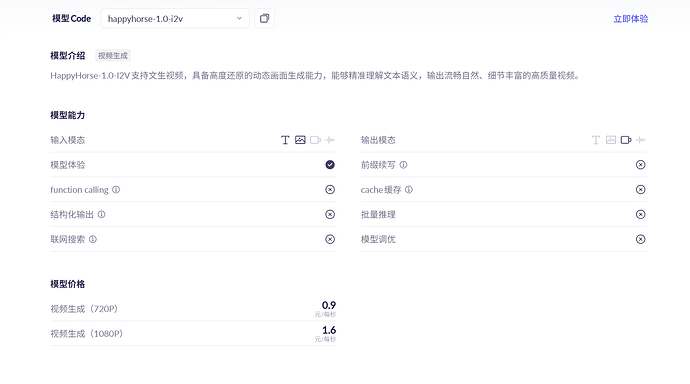Click the HappyHorse-1.0-I2V description paragraph

pos(315,76)
